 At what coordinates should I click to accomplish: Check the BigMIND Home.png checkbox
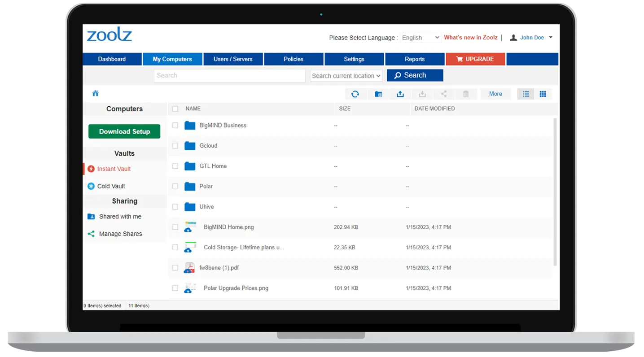click(175, 227)
